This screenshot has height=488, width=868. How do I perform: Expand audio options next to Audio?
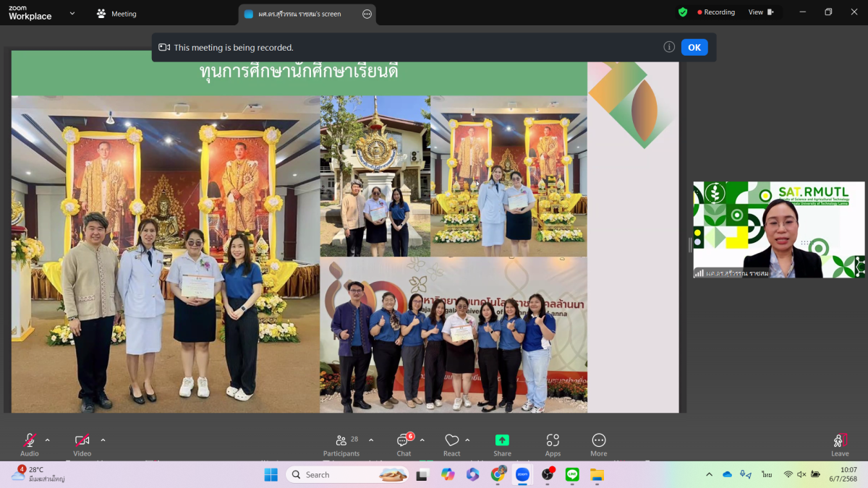[x=48, y=440]
